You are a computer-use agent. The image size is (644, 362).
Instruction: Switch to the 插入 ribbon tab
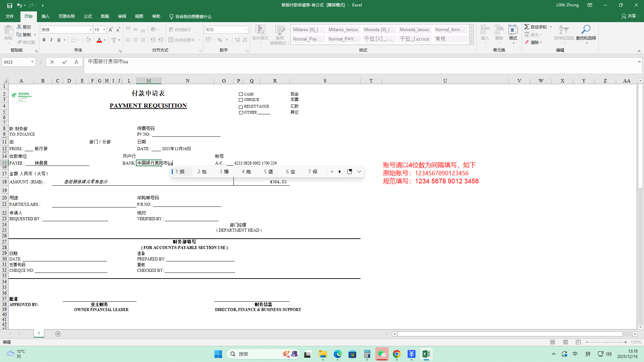pos(45,16)
